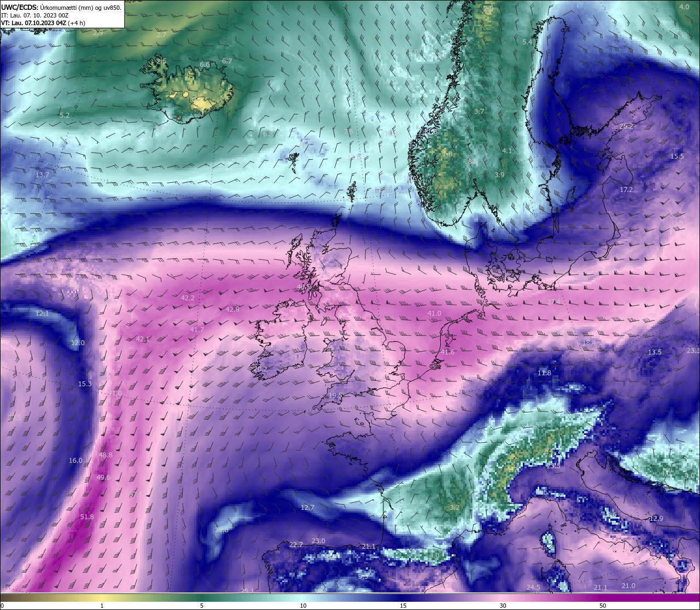Click the 23.0 value label over northern Spain
This screenshot has width=700, height=610.
click(318, 541)
